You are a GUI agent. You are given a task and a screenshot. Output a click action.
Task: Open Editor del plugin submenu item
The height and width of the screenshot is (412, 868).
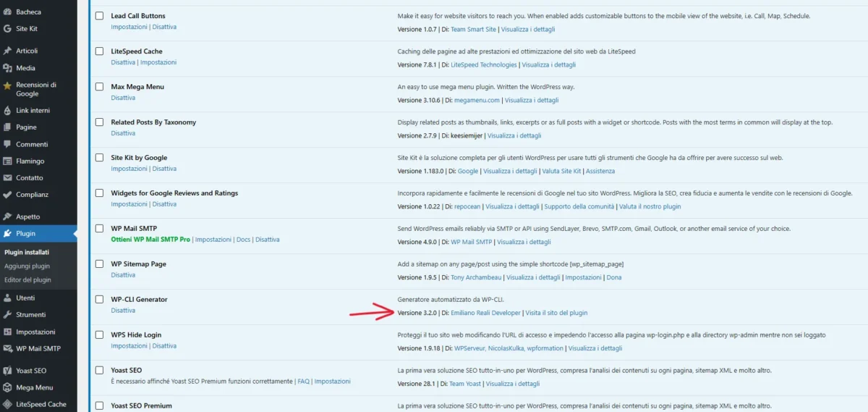pos(27,279)
